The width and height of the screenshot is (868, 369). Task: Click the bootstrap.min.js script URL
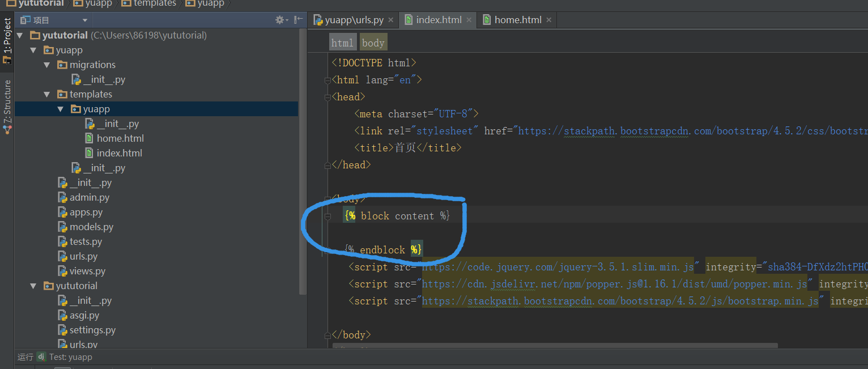(620, 301)
